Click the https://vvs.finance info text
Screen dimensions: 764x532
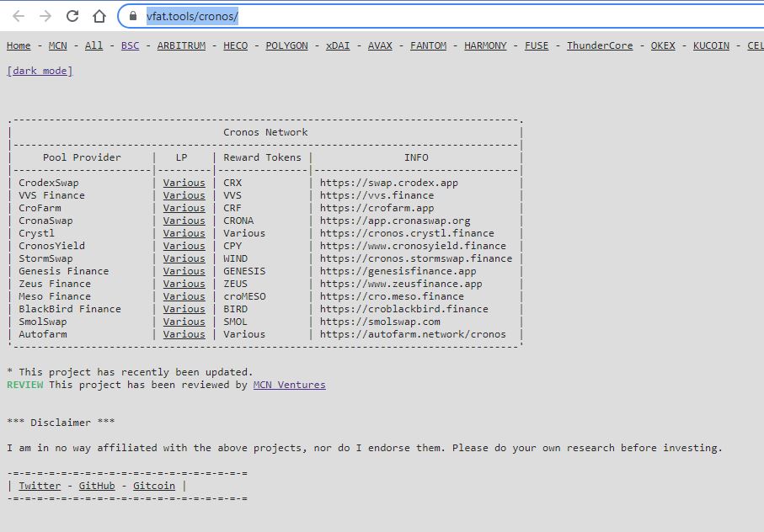click(x=377, y=195)
